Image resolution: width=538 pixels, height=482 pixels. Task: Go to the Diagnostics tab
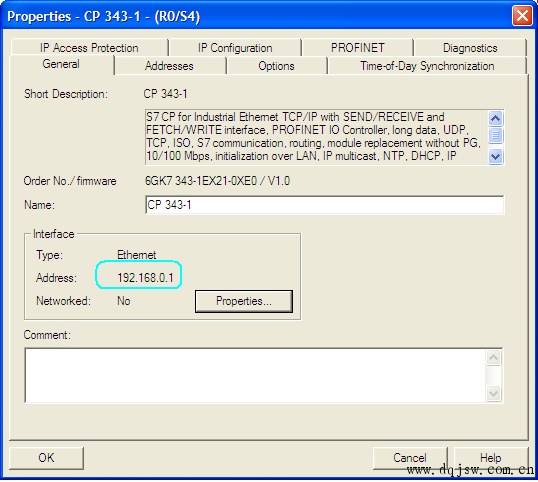[x=470, y=48]
